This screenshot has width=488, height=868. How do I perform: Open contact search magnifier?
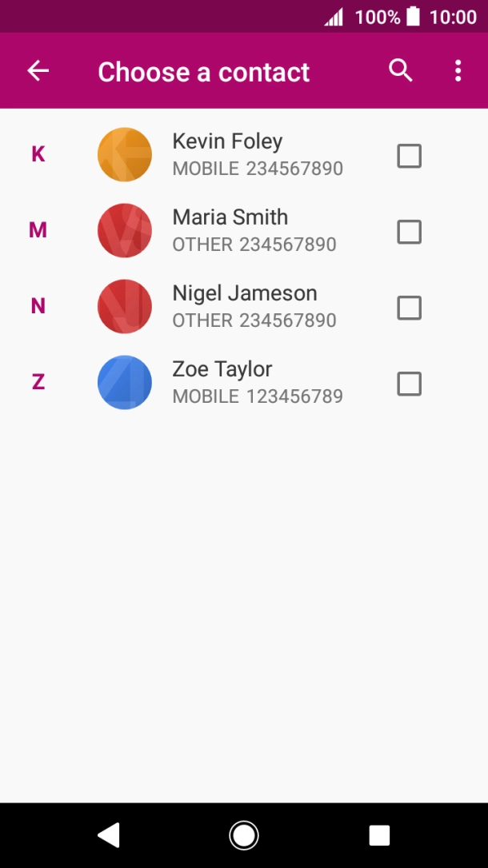401,71
